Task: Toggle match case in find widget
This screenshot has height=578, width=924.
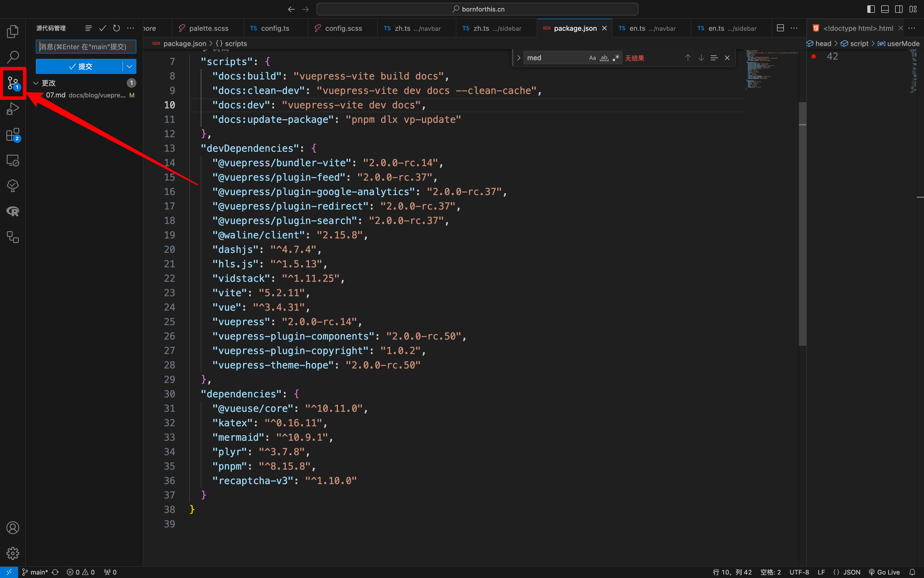Action: pyautogui.click(x=592, y=58)
